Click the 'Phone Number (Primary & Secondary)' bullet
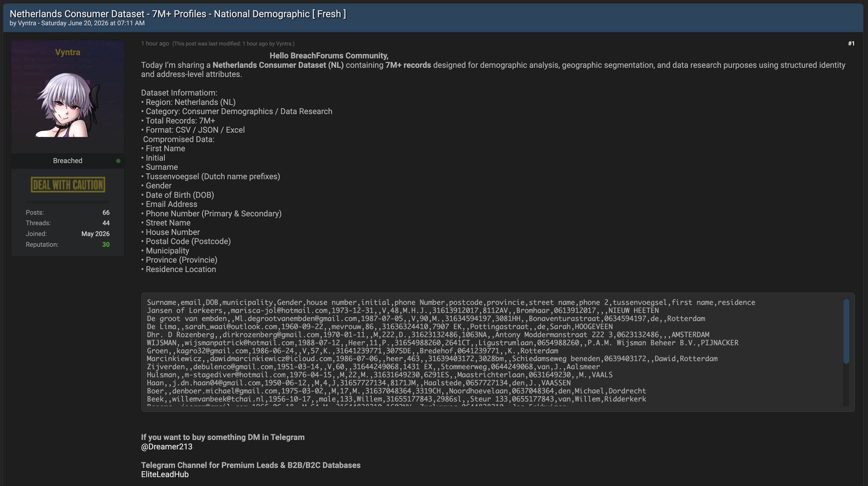The height and width of the screenshot is (486, 868). tap(211, 213)
